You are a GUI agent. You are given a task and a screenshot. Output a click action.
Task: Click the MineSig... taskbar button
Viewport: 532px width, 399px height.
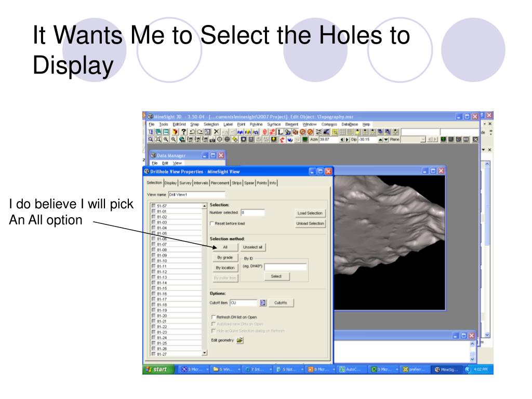446,369
